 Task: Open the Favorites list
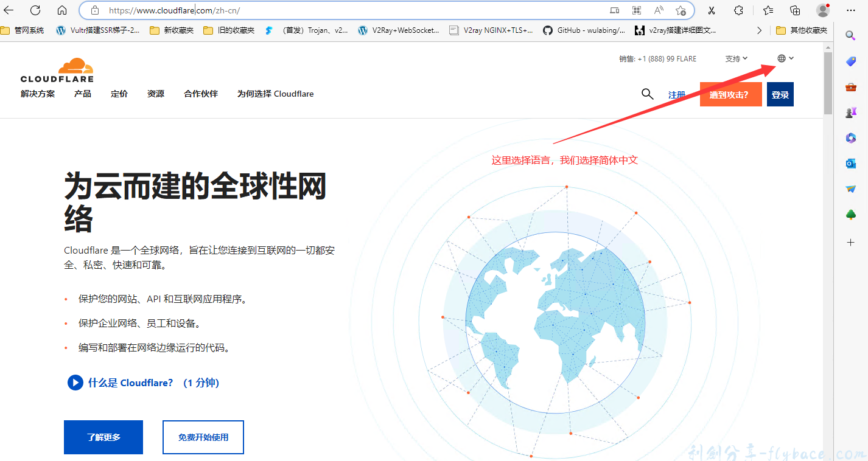point(768,10)
